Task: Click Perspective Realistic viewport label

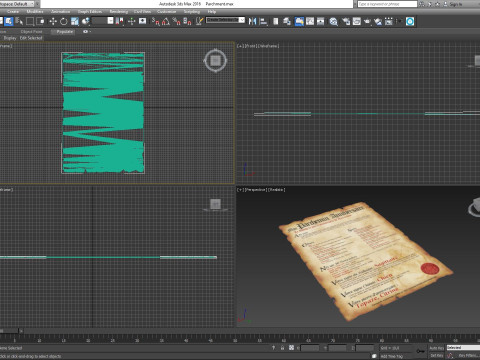Action: pyautogui.click(x=261, y=190)
